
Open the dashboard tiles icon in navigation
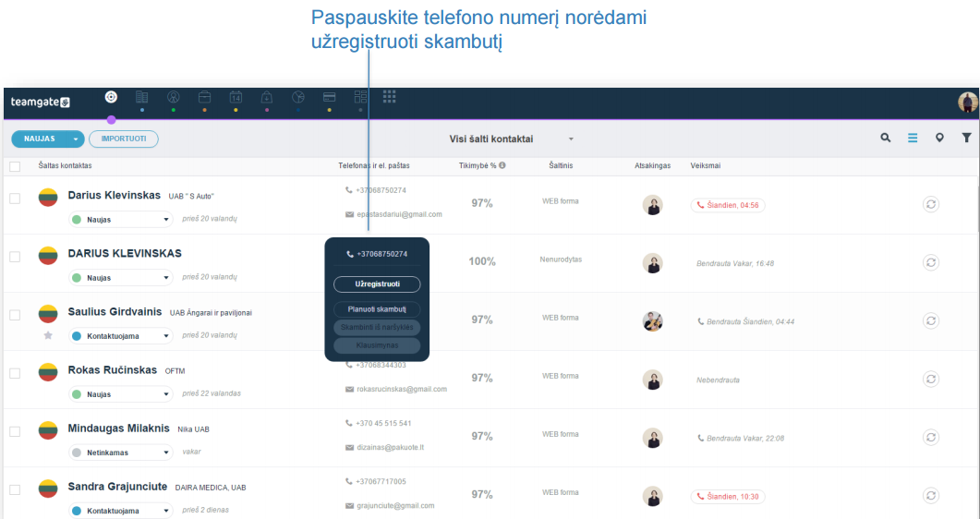tap(360, 97)
